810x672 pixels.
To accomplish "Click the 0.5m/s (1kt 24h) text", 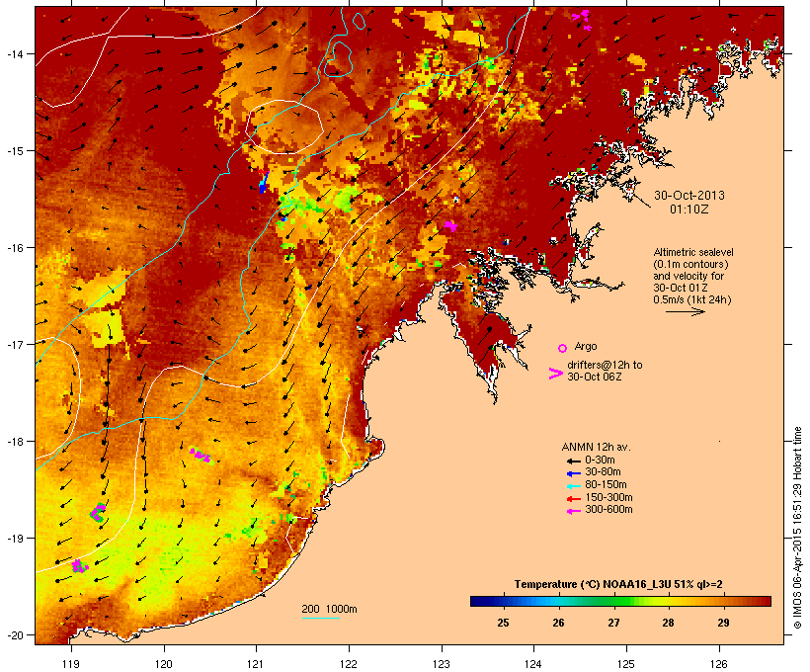I will click(692, 299).
